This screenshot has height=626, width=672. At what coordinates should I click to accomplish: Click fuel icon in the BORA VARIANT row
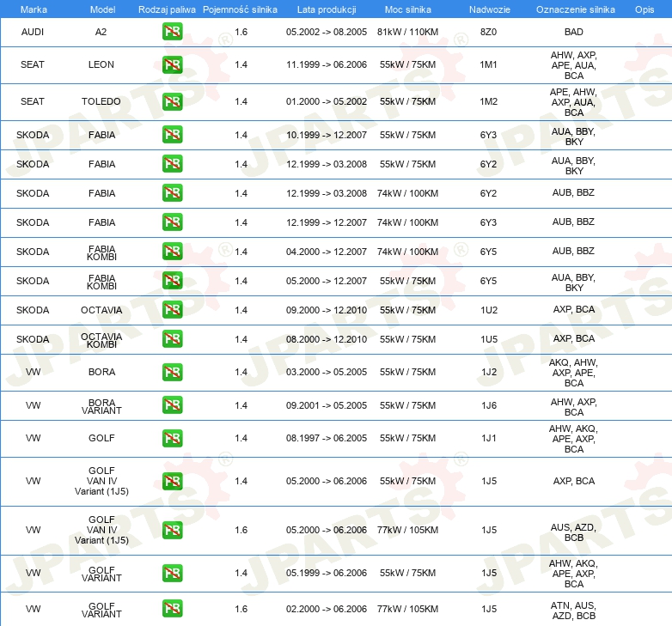click(172, 405)
